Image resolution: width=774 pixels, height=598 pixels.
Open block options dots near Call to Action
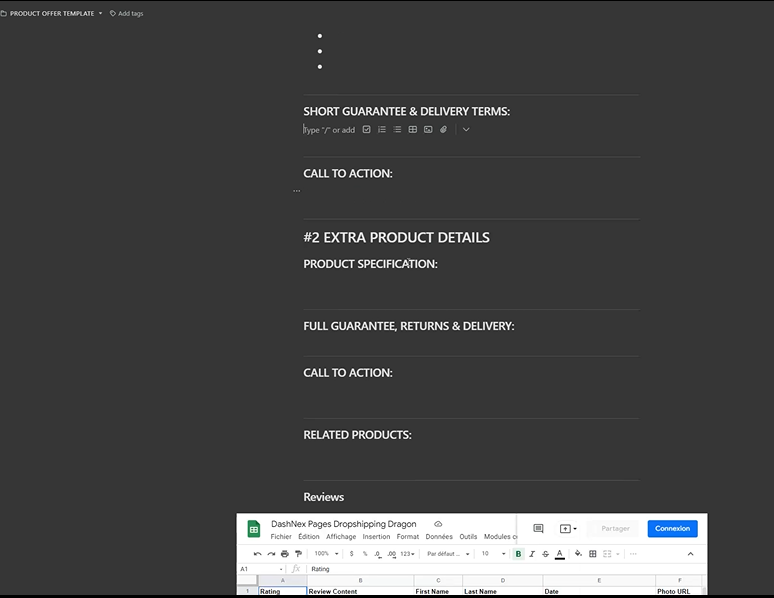(x=297, y=191)
